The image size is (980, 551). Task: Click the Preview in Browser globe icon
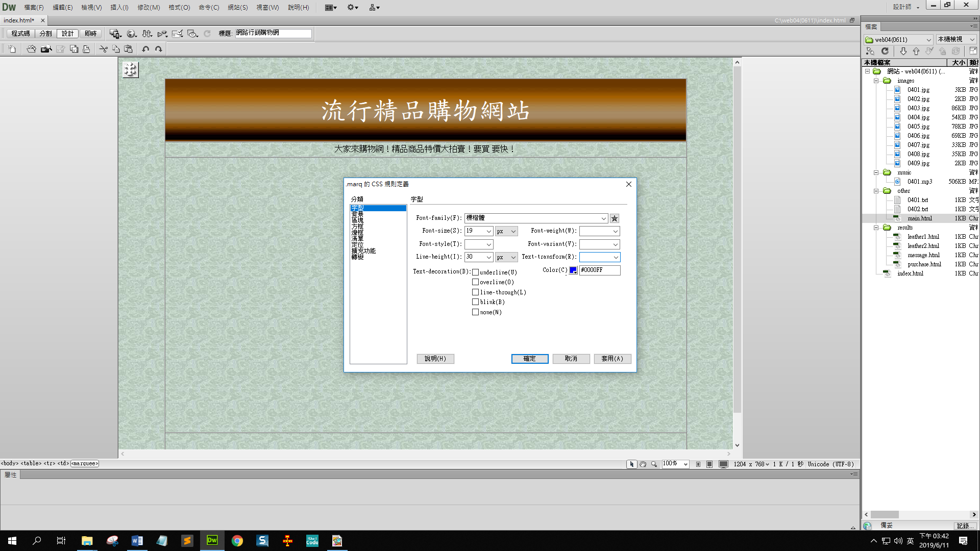[131, 34]
